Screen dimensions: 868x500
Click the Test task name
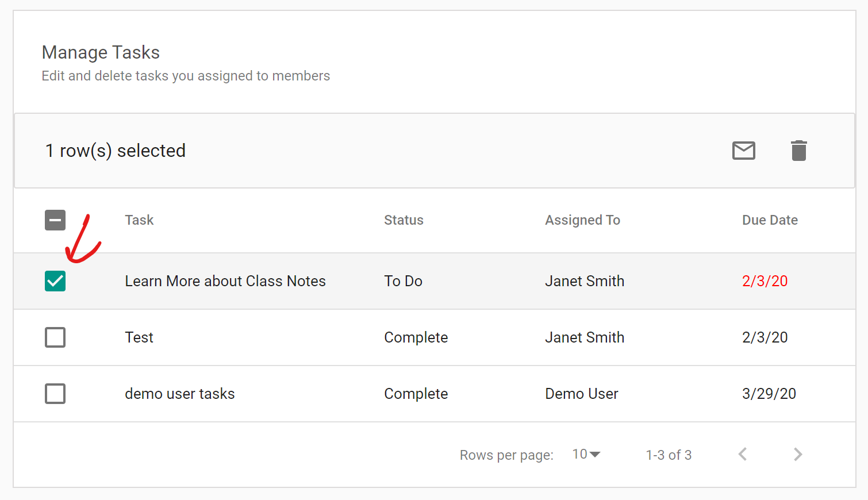[139, 337]
